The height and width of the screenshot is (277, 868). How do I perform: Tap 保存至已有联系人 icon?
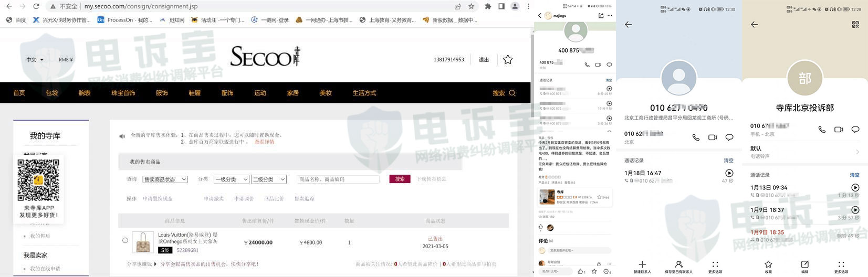point(678,264)
